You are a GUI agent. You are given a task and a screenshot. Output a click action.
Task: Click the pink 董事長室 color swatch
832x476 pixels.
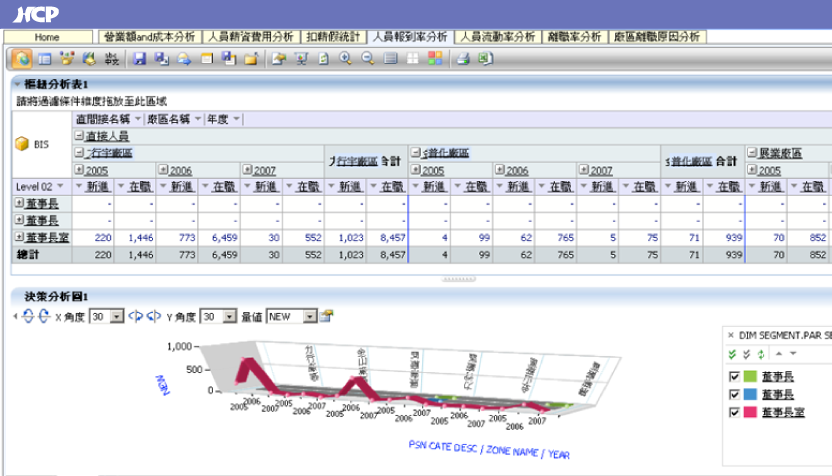pyautogui.click(x=750, y=411)
